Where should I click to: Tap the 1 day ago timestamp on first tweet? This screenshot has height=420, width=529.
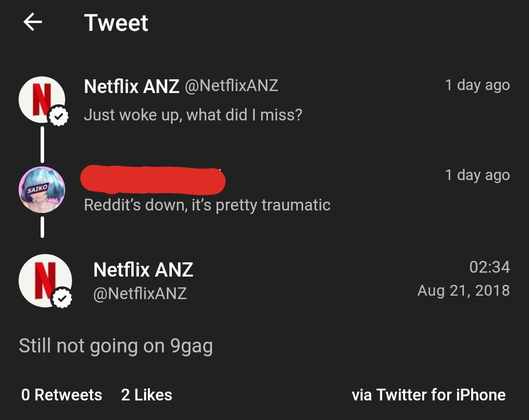[478, 85]
